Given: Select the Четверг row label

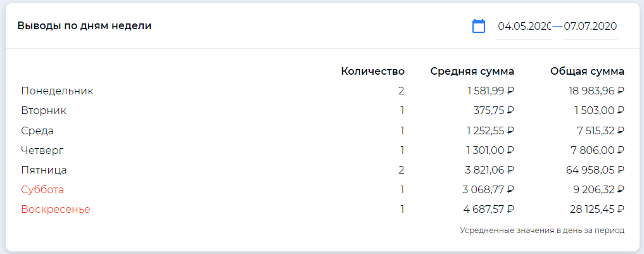Looking at the screenshot, I should [x=42, y=150].
